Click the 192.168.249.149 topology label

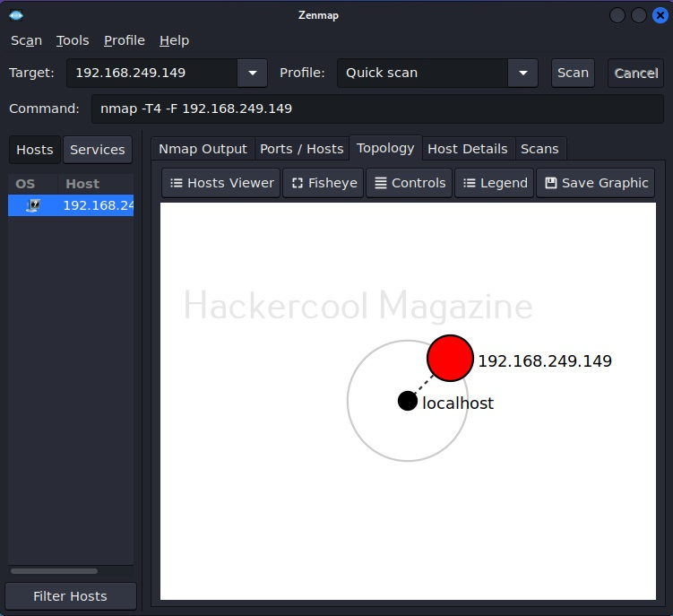pyautogui.click(x=545, y=361)
